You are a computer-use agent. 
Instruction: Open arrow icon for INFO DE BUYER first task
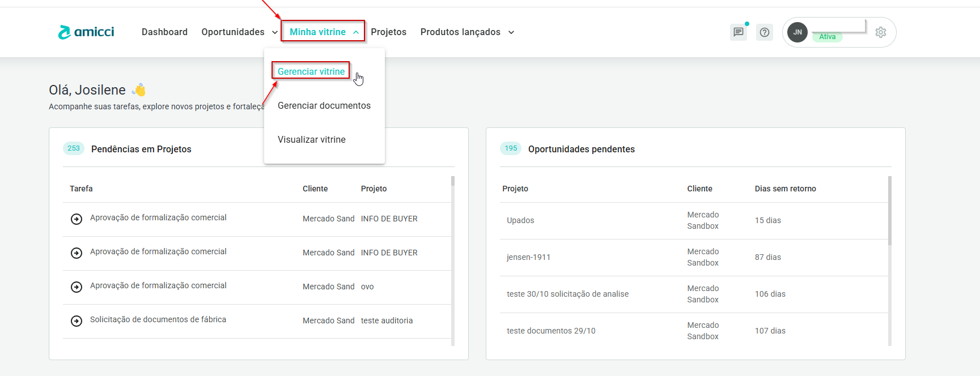coord(77,219)
